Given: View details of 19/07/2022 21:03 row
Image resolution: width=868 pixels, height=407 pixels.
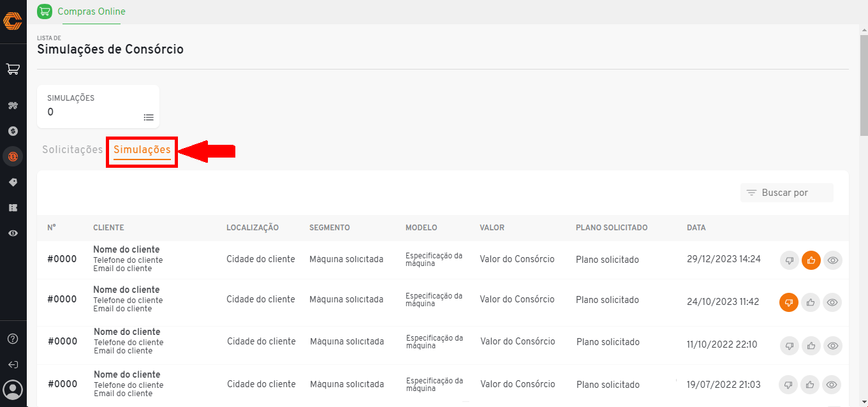Looking at the screenshot, I should 832,385.
